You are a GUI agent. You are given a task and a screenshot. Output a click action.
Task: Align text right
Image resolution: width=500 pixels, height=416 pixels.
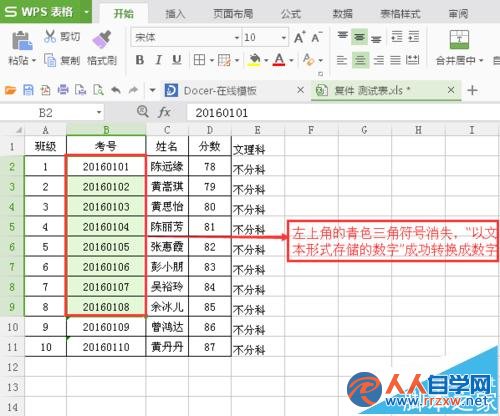(x=378, y=60)
